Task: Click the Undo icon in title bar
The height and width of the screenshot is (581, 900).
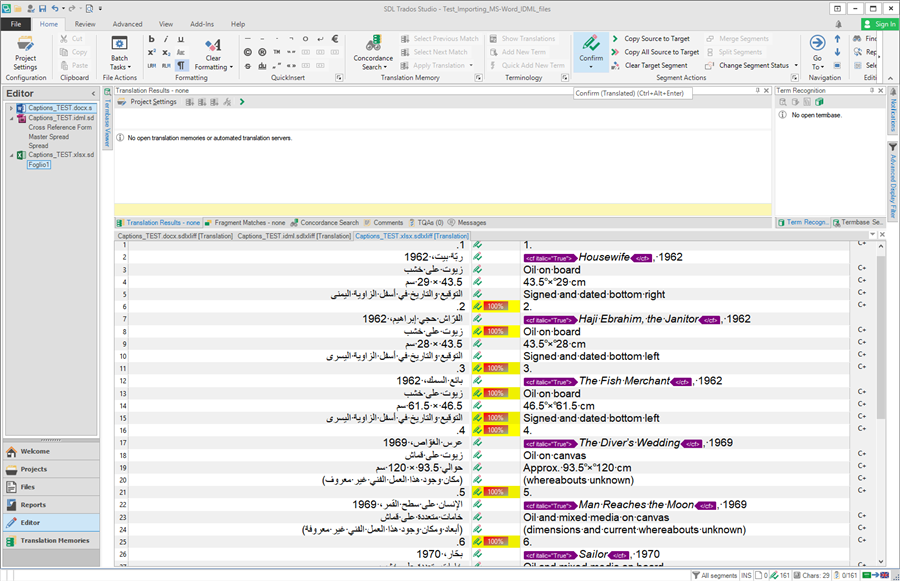Action: click(x=55, y=9)
